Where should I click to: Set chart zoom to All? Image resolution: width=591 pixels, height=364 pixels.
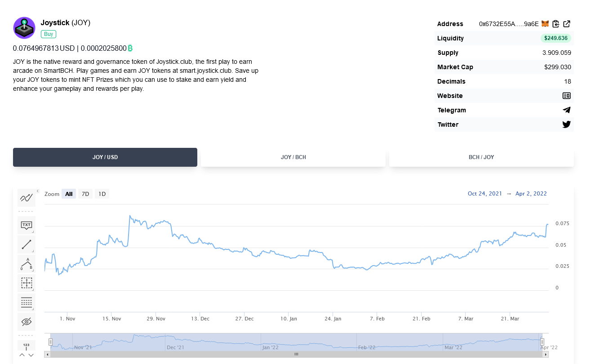pos(69,194)
